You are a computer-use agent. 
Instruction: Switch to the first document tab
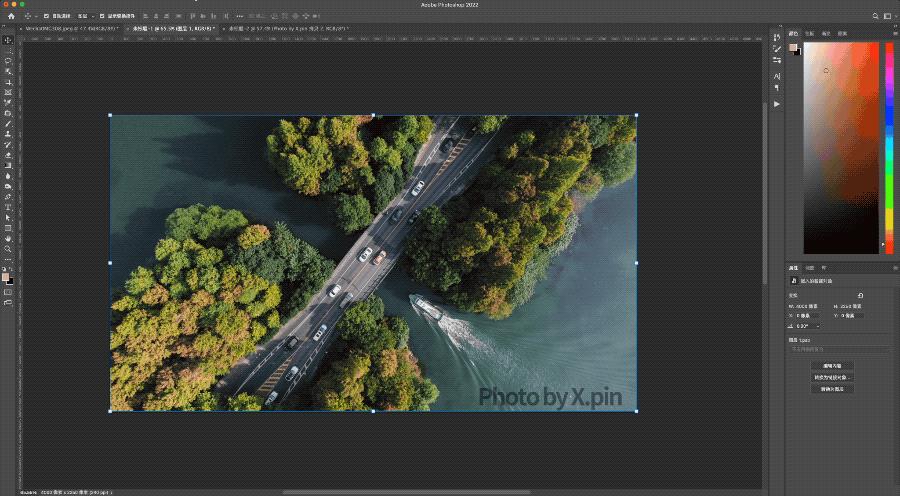(x=70, y=28)
